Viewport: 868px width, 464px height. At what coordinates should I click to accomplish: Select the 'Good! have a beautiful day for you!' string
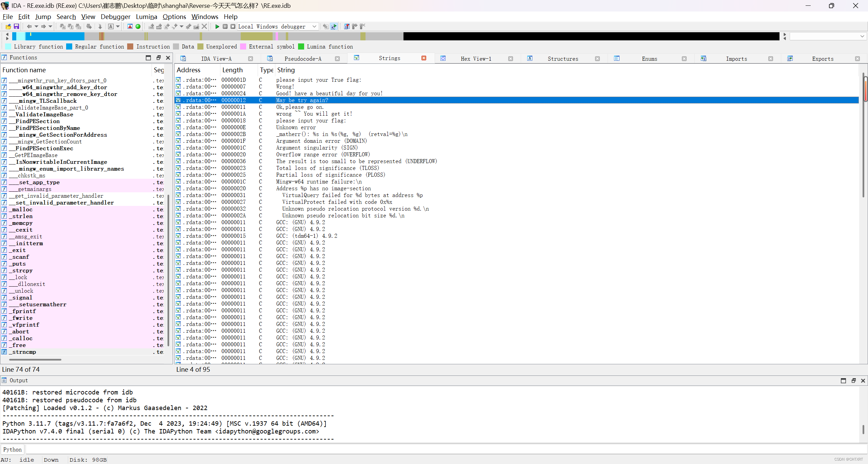pyautogui.click(x=516, y=93)
